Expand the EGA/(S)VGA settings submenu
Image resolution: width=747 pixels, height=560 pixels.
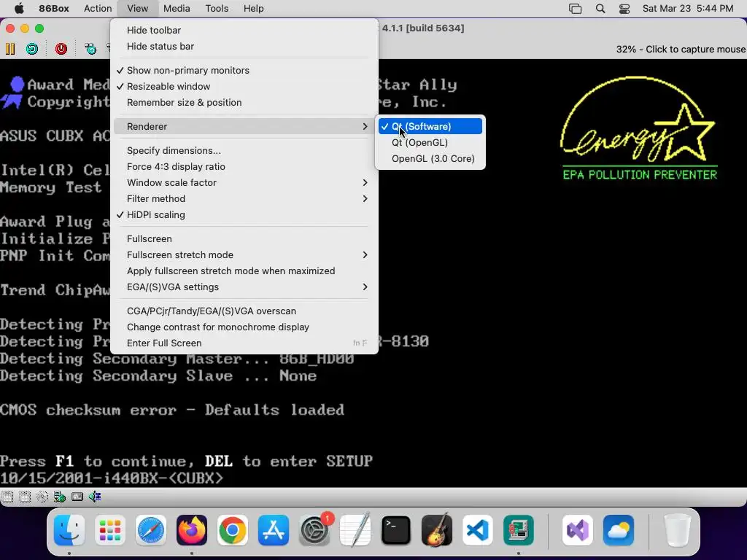coord(244,287)
